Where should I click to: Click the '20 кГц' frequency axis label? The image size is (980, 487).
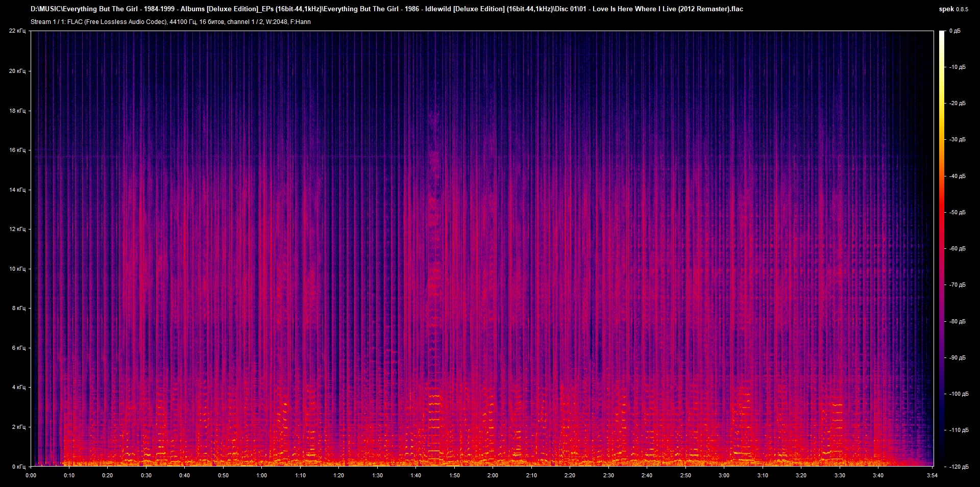pyautogui.click(x=17, y=71)
